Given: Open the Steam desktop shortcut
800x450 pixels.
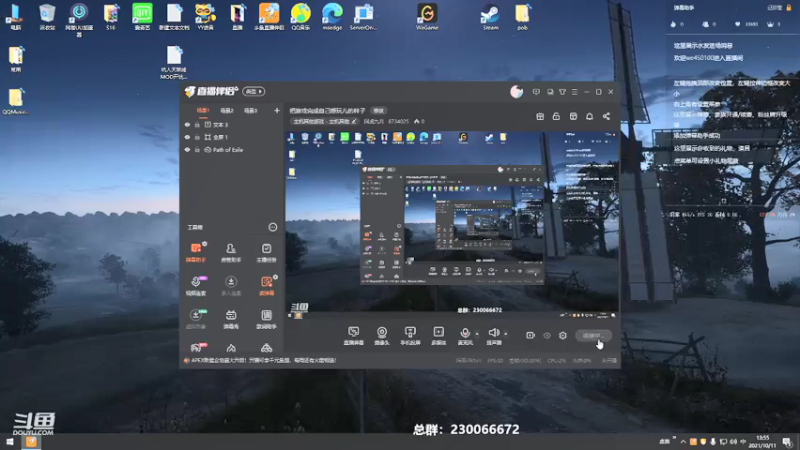Looking at the screenshot, I should pos(490,17).
